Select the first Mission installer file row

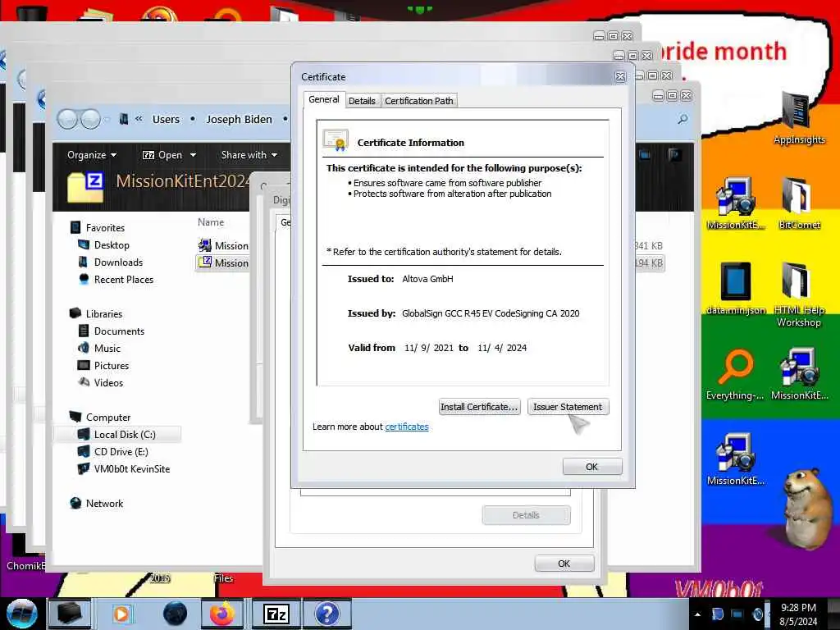[223, 245]
